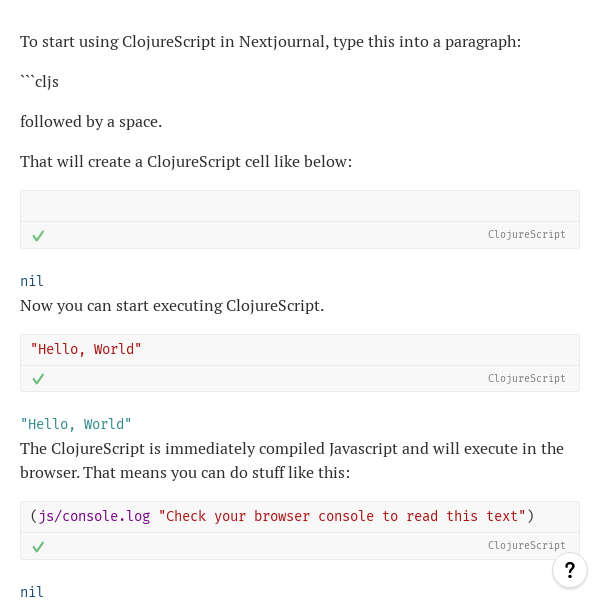Click the green checkmark under the console.log cell
Screen dimensions: 600x600
[38, 547]
